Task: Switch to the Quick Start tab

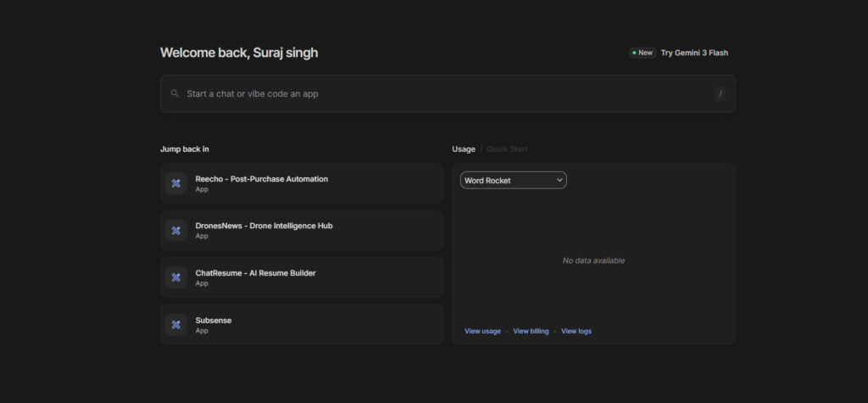Action: pyautogui.click(x=507, y=149)
